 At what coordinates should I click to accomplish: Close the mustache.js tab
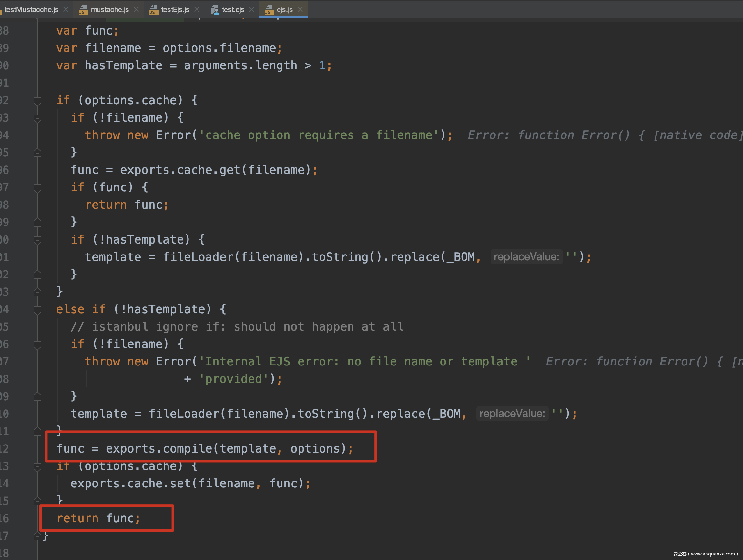(136, 9)
